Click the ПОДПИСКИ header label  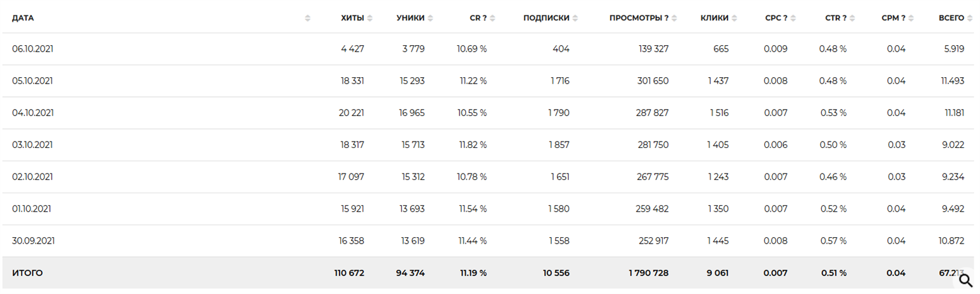(x=546, y=18)
